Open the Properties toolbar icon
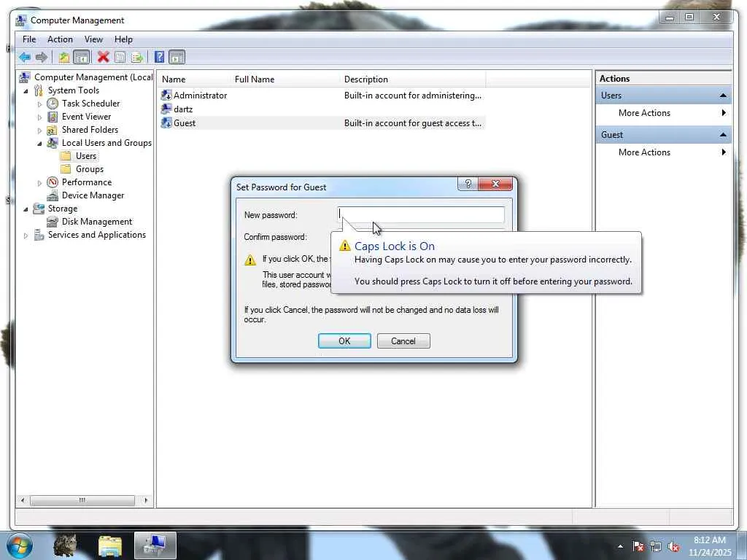Screen dimensions: 747x560 coord(120,58)
